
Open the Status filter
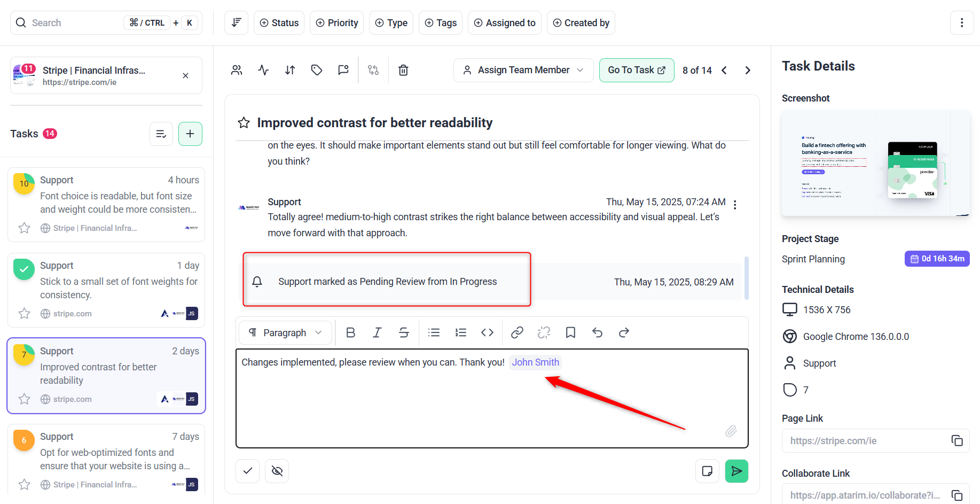279,23
